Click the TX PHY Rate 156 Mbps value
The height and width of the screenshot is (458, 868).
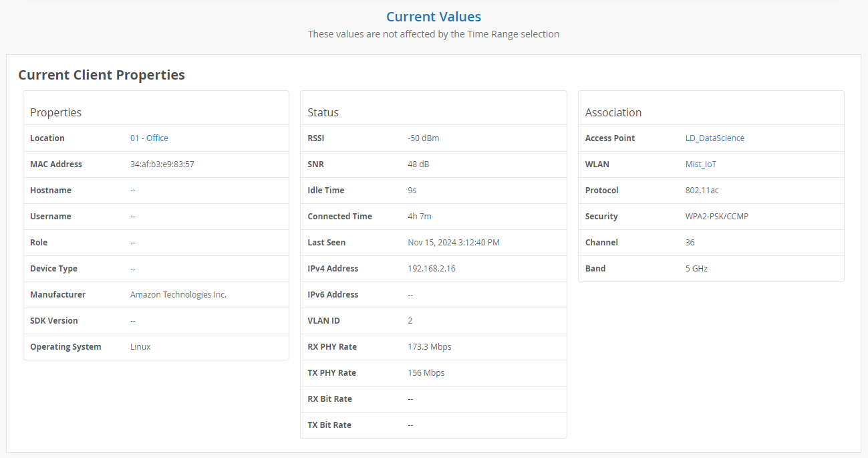(x=426, y=373)
